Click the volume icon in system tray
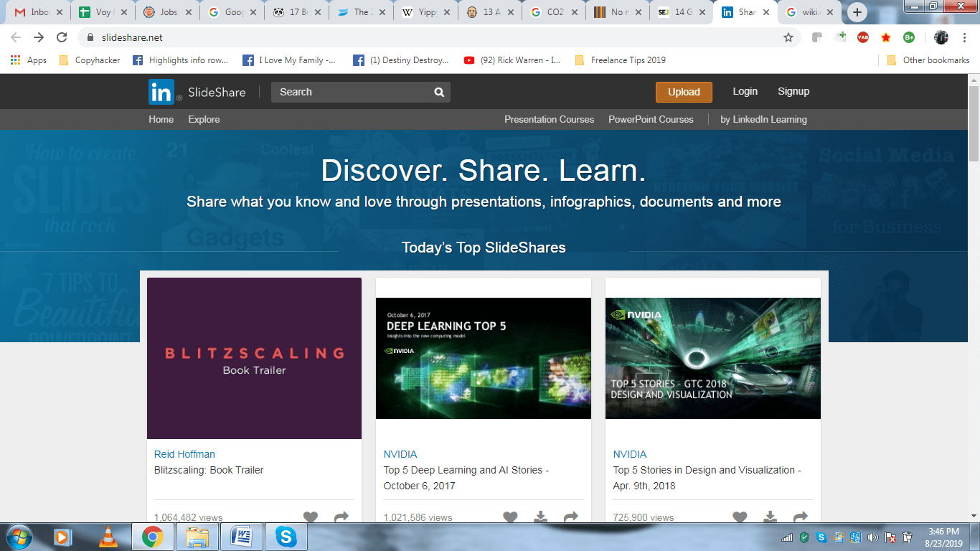Image resolution: width=980 pixels, height=551 pixels. coord(873,537)
